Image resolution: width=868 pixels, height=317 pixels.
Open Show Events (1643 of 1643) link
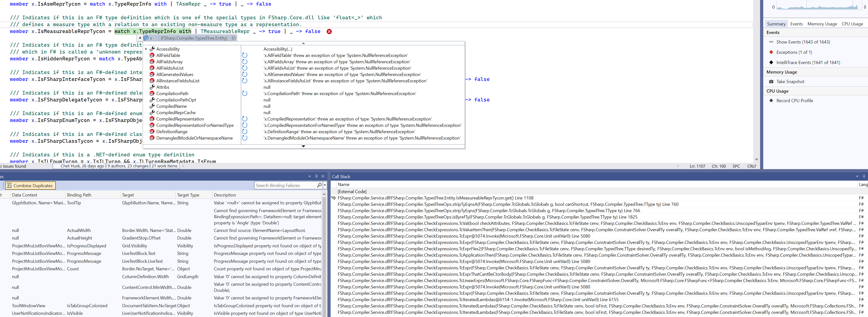point(803,42)
